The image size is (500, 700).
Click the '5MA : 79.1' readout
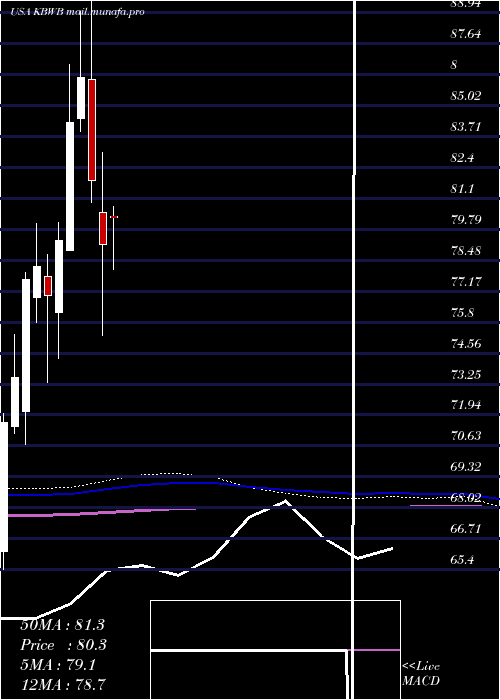[58, 665]
